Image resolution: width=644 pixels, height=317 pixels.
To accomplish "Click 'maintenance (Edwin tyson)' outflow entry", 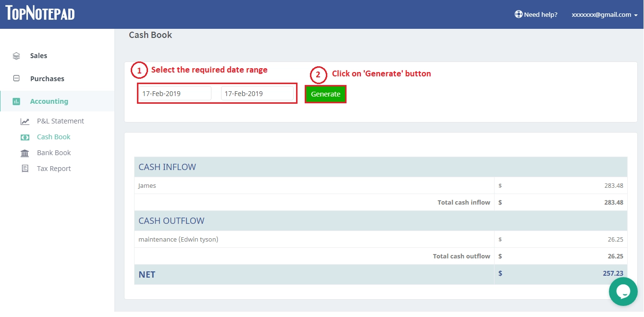I will click(x=178, y=239).
